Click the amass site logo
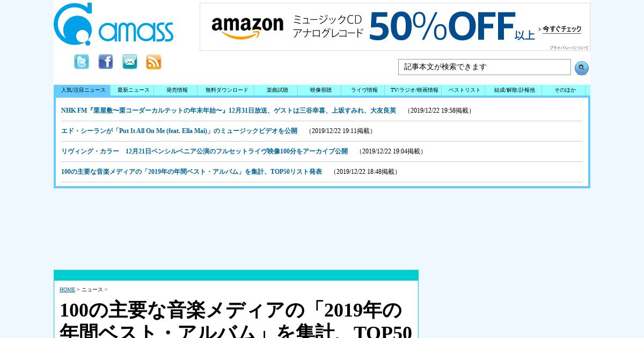 [114, 24]
